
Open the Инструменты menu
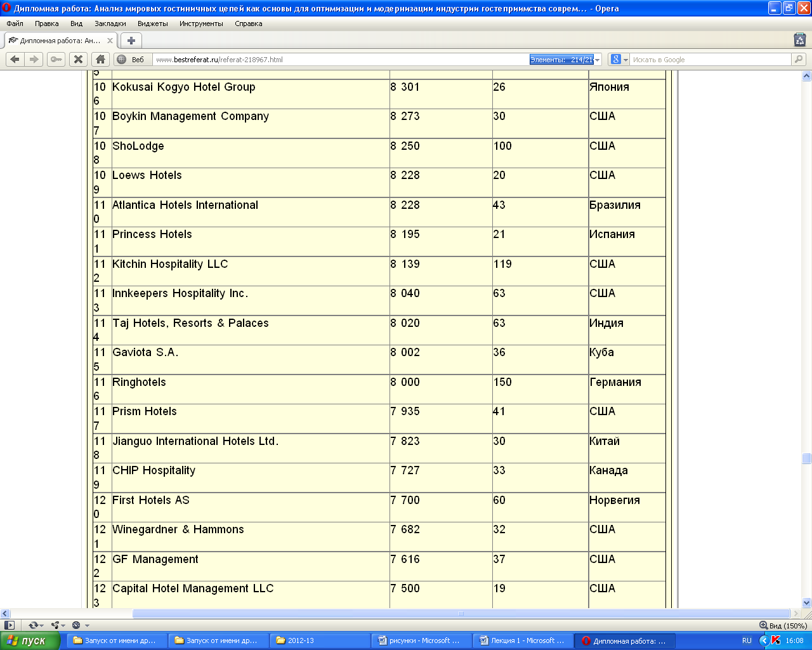tap(201, 23)
